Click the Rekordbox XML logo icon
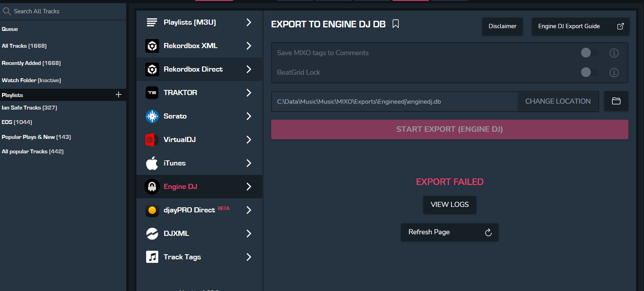644x291 pixels. [152, 46]
